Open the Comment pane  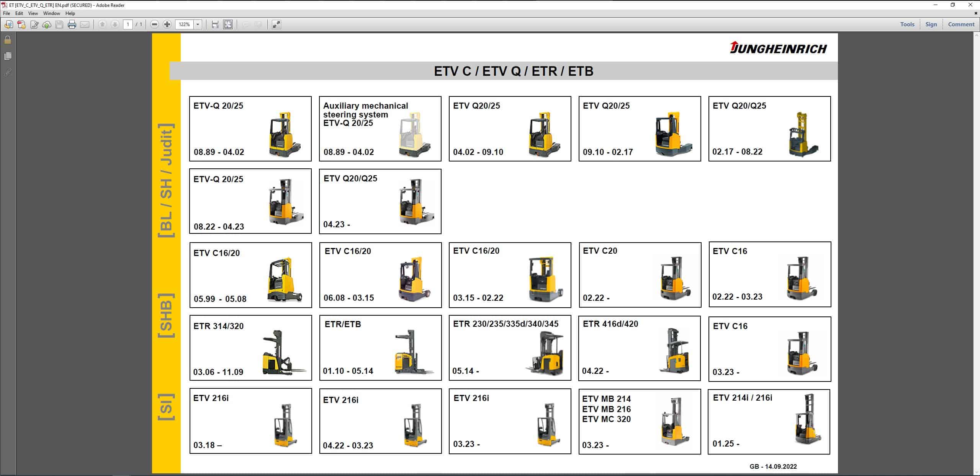[961, 24]
